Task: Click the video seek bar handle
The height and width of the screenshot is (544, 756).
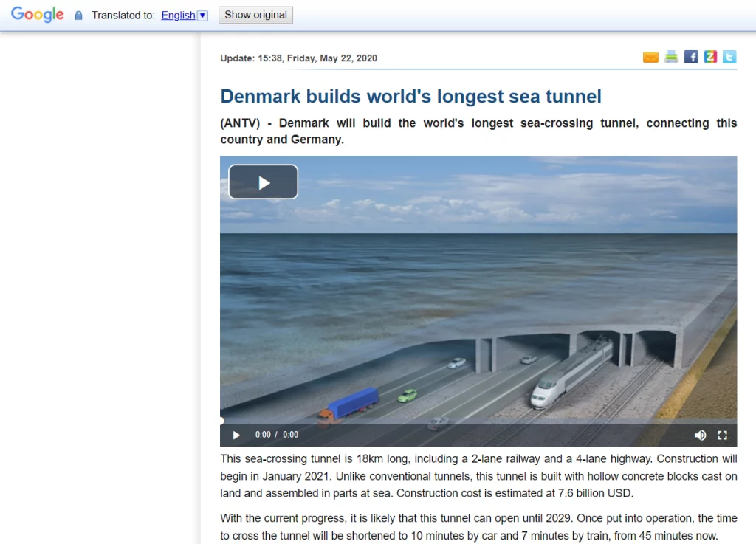Action: pyautogui.click(x=221, y=421)
